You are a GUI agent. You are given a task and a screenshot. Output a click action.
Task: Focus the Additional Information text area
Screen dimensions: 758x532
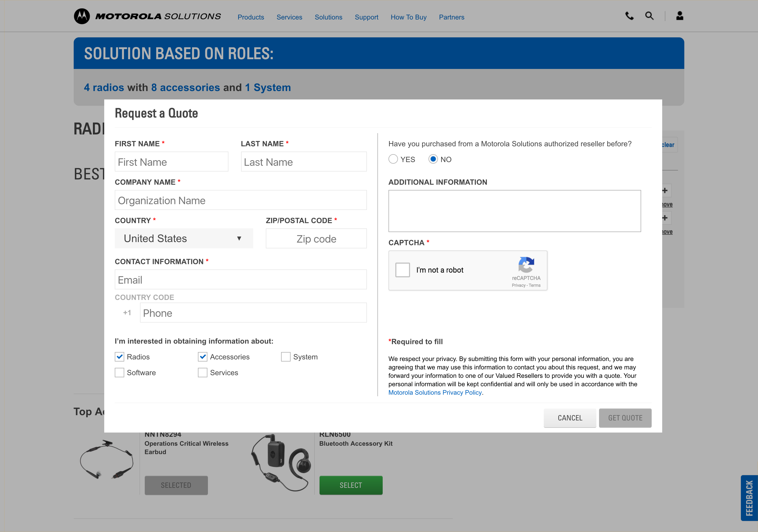[514, 211]
